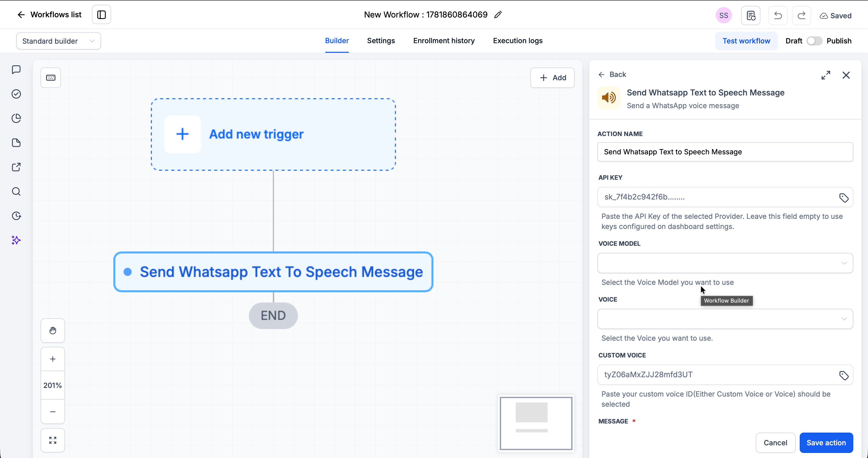Click Add new trigger box

coord(273,135)
